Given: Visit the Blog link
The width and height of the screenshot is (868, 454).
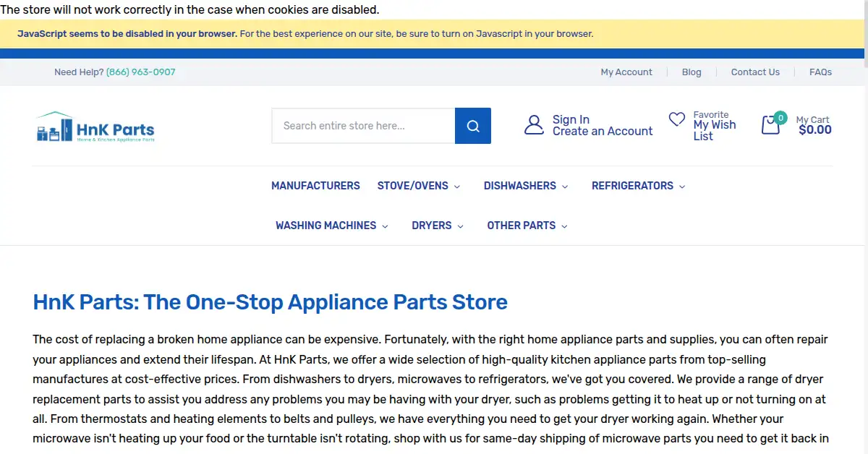Looking at the screenshot, I should tap(692, 72).
